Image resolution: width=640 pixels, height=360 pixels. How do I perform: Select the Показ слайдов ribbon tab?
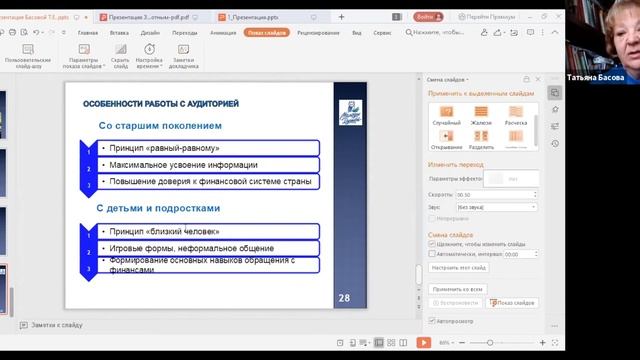(x=267, y=33)
